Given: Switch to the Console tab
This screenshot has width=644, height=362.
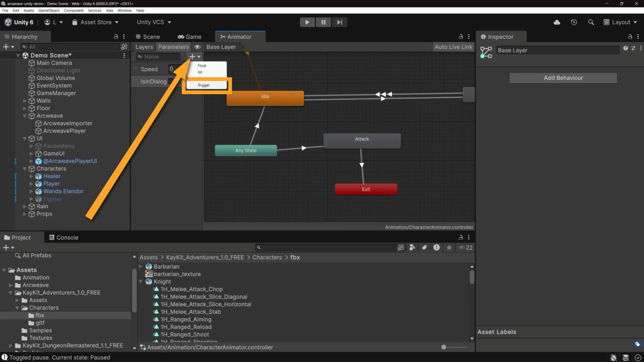Looking at the screenshot, I should coord(64,237).
